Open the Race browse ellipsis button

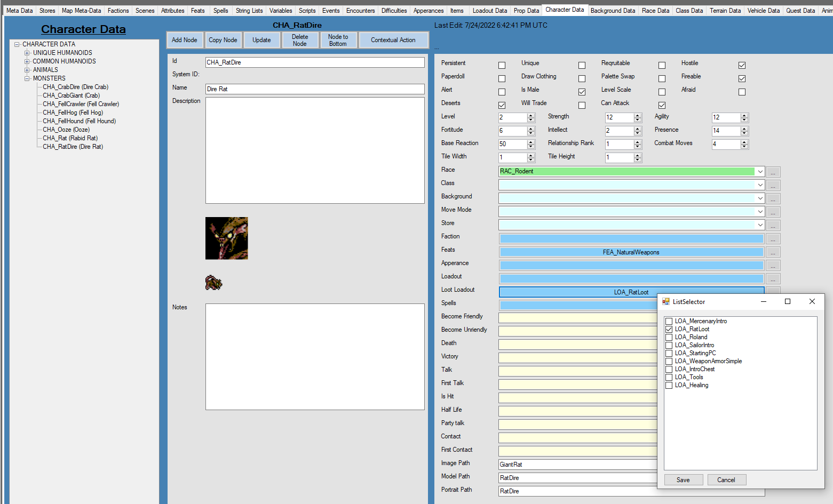(x=773, y=172)
